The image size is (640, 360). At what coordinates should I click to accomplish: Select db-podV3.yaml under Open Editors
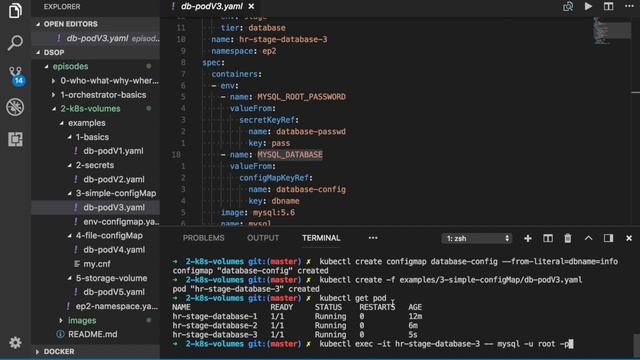click(97, 38)
